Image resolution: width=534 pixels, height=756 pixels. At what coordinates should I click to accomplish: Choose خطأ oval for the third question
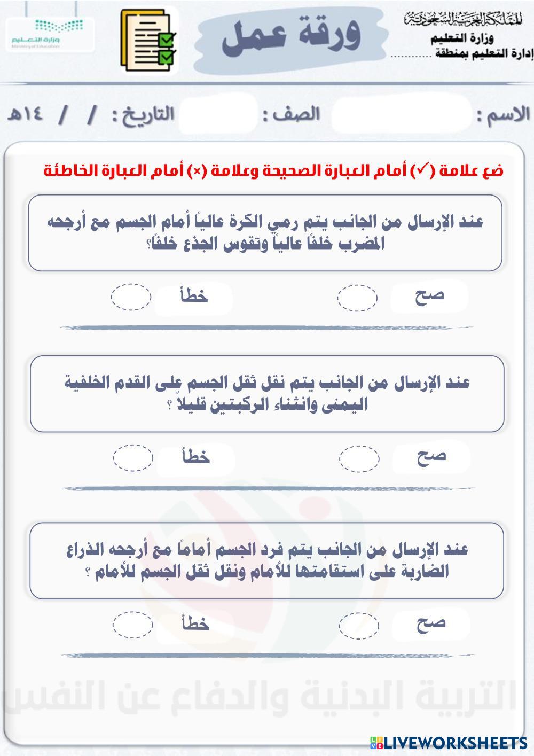[132, 625]
